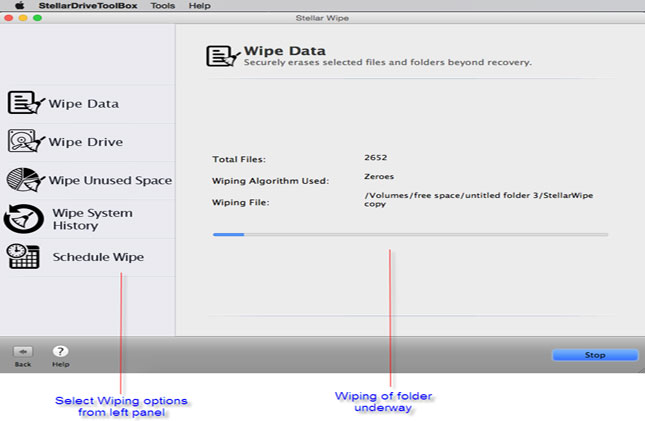Open the Help menu in menu bar

[x=200, y=6]
